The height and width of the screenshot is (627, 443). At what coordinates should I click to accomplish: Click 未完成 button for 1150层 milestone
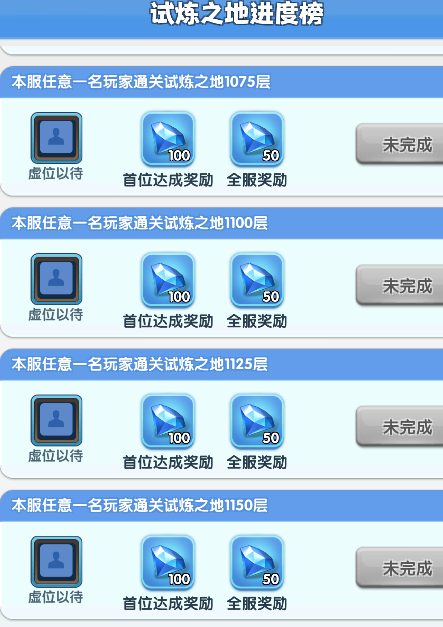pyautogui.click(x=399, y=568)
